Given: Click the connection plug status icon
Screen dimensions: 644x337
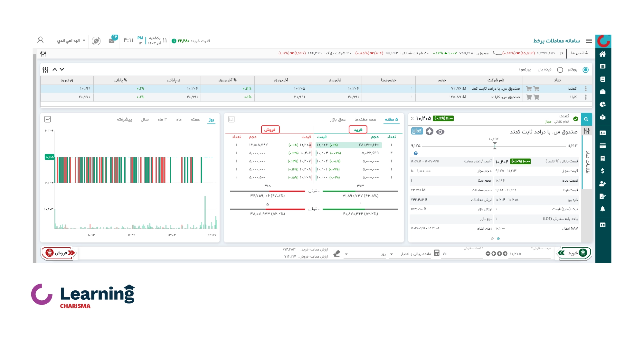Looking at the screenshot, I should (x=96, y=41).
